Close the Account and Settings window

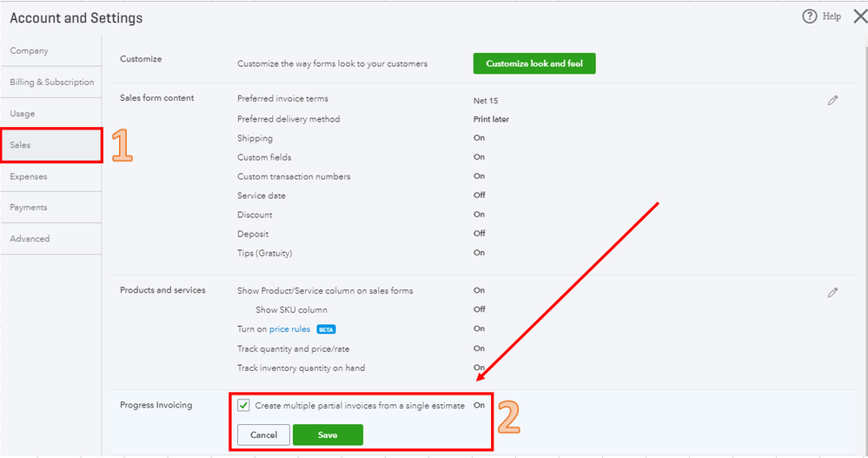[x=860, y=16]
